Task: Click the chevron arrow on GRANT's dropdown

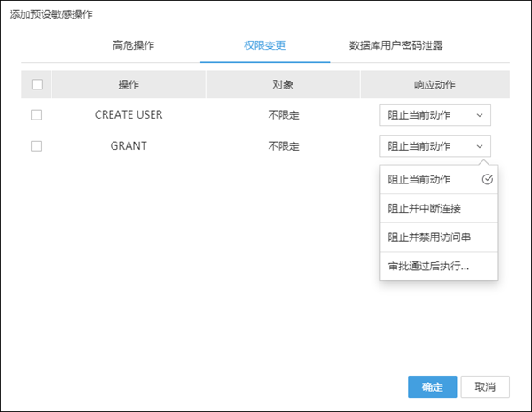Action: pos(480,146)
